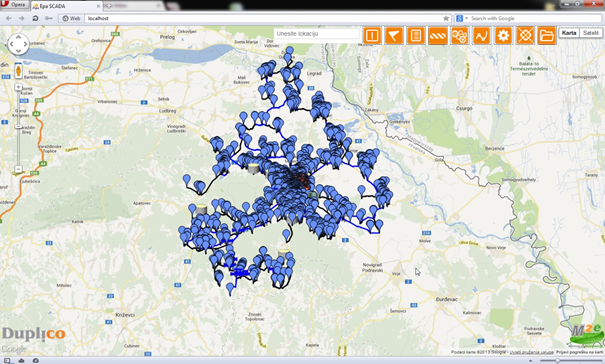This screenshot has height=364, width=605.
Task: Focus the Unesite lokaciju search field
Action: coord(316,34)
